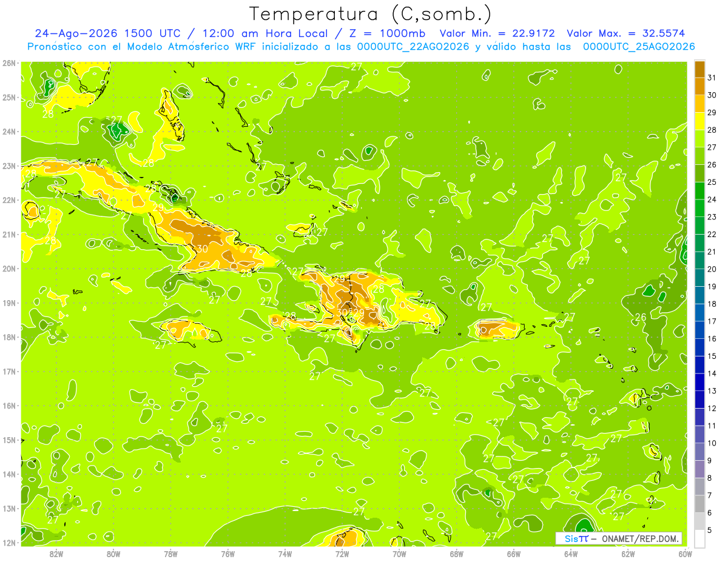The height and width of the screenshot is (562, 728).
Task: Pick the topmost brown band above 31
Action: point(699,69)
